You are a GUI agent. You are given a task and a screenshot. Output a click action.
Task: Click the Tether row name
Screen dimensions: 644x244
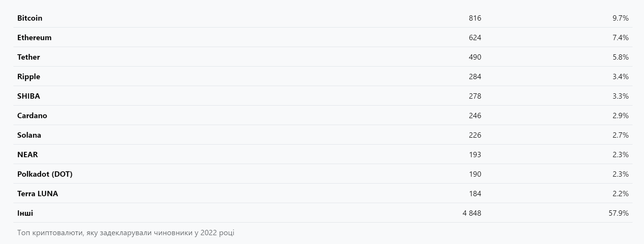29,57
